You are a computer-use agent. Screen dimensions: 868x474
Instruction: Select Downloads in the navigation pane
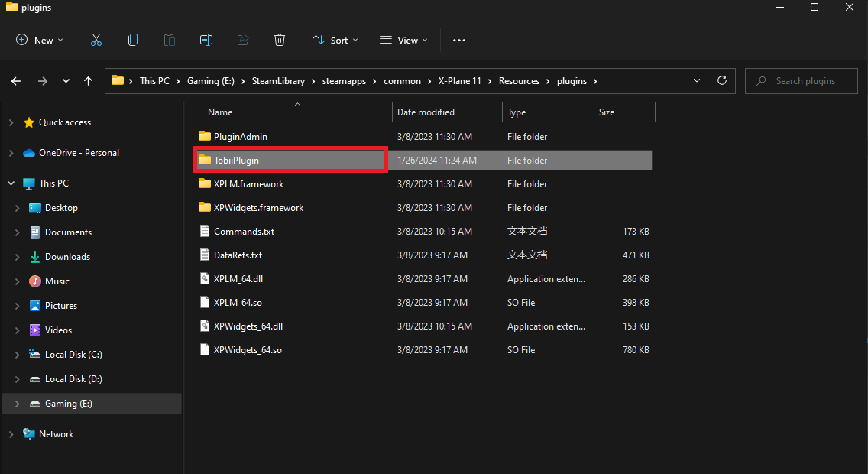67,257
